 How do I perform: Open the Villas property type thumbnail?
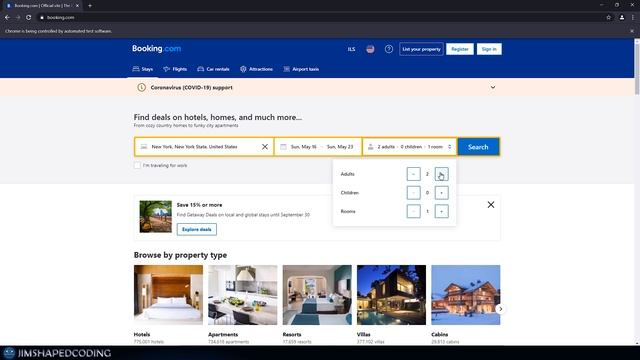click(x=391, y=295)
